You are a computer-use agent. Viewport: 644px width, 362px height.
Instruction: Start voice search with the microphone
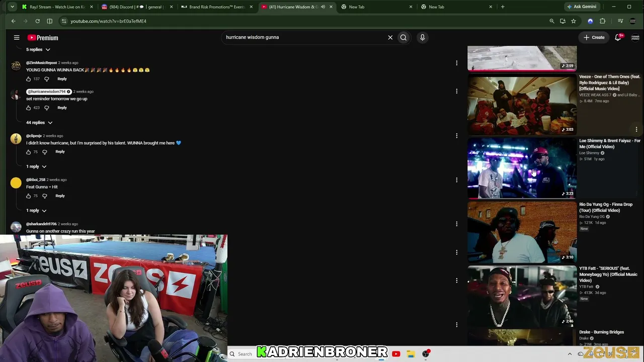tap(423, 37)
